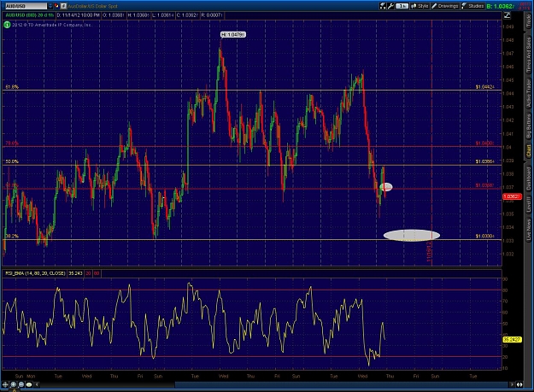
Task: Click the pan crosshair icon at bottom left
Action: 5,384
